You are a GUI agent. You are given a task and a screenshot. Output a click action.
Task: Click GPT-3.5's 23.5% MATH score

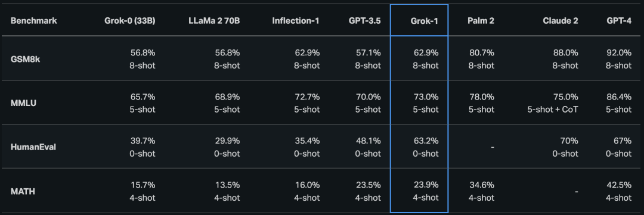(369, 185)
